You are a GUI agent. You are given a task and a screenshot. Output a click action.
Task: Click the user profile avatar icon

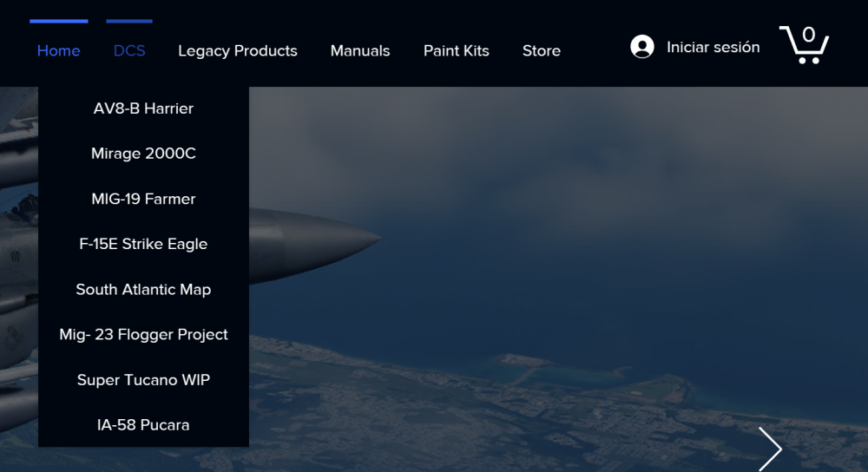click(x=642, y=47)
